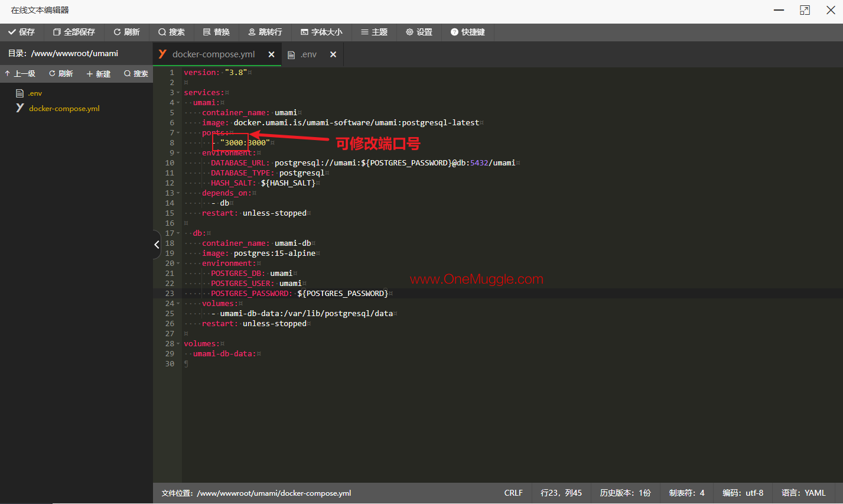The width and height of the screenshot is (843, 504).
Task: Click the DATABASE_TYPE: postgresql line
Action: [268, 173]
